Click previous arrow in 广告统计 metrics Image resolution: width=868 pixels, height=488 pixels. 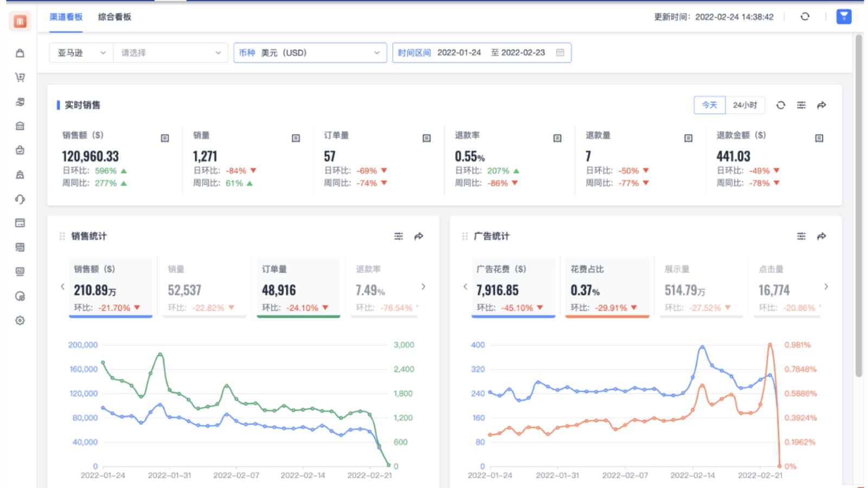[465, 286]
